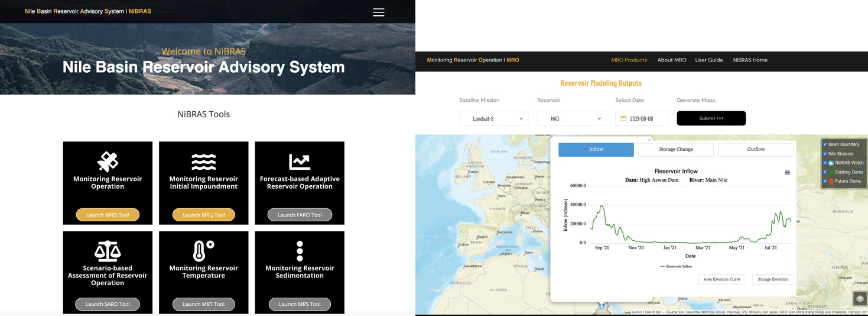
Task: Switch to the Storage Change tab
Action: (676, 150)
